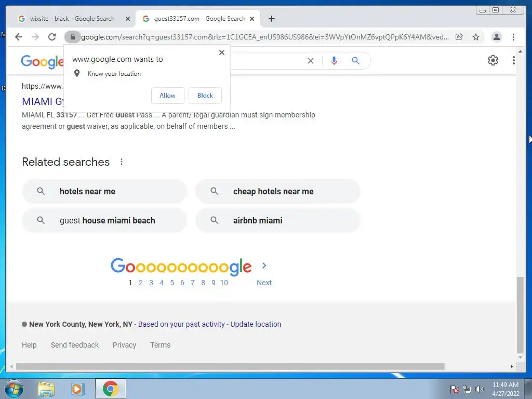Open the Chrome three-dot menu
This screenshot has width=532, height=399.
tap(513, 37)
